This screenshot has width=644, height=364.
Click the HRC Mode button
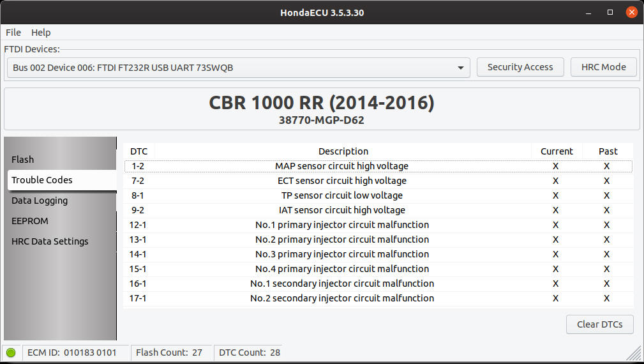click(603, 67)
